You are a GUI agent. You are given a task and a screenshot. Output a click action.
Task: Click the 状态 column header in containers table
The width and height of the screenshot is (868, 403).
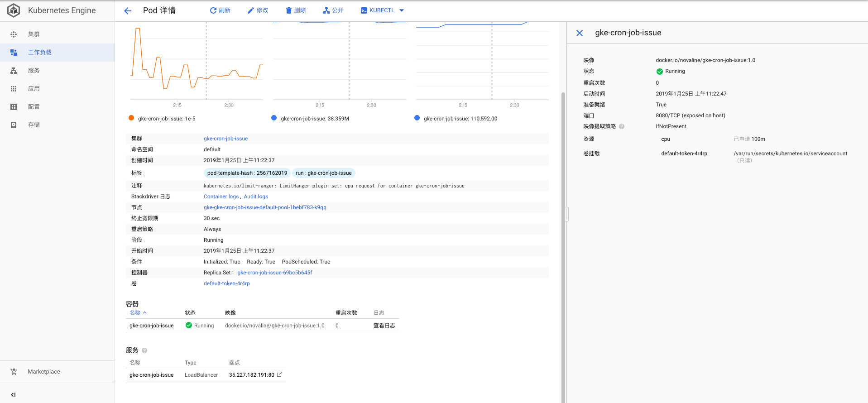190,313
